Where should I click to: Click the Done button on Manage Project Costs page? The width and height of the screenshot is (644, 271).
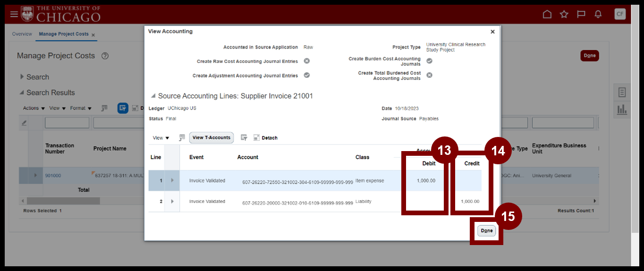[590, 55]
